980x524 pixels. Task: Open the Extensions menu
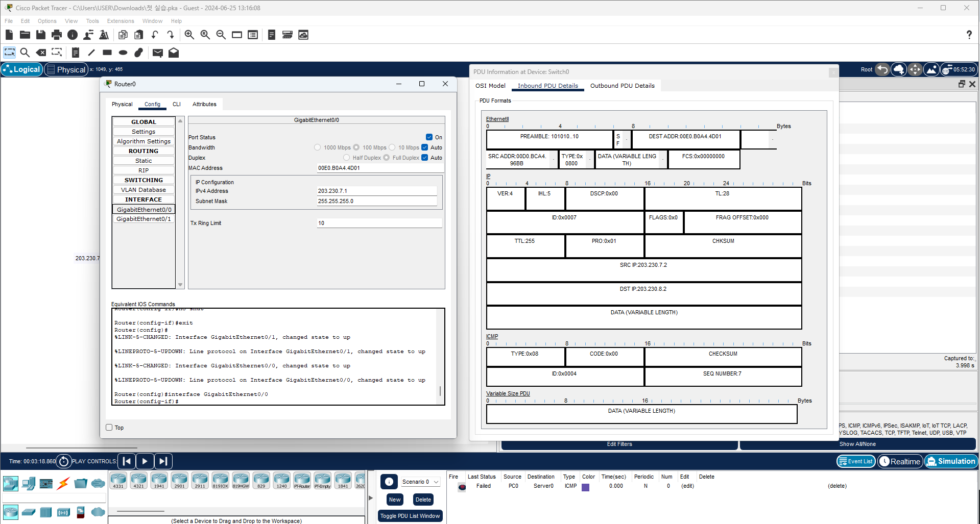tap(121, 21)
